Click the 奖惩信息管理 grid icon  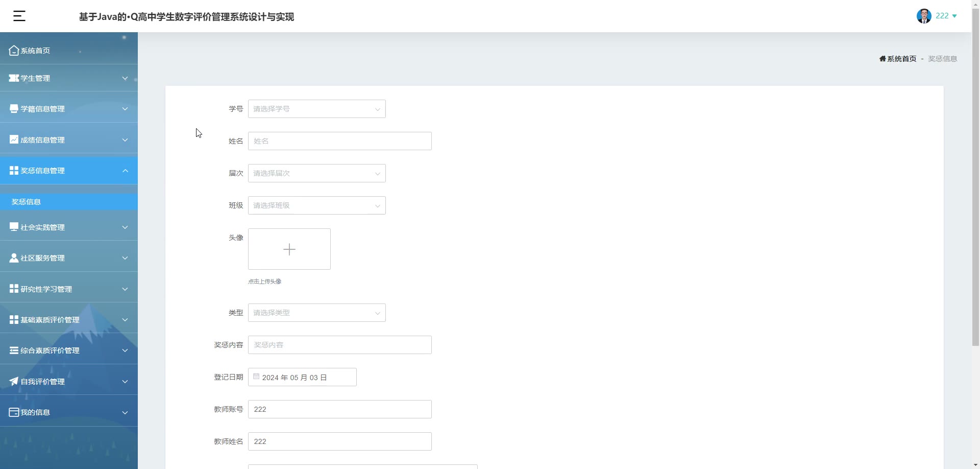click(14, 170)
